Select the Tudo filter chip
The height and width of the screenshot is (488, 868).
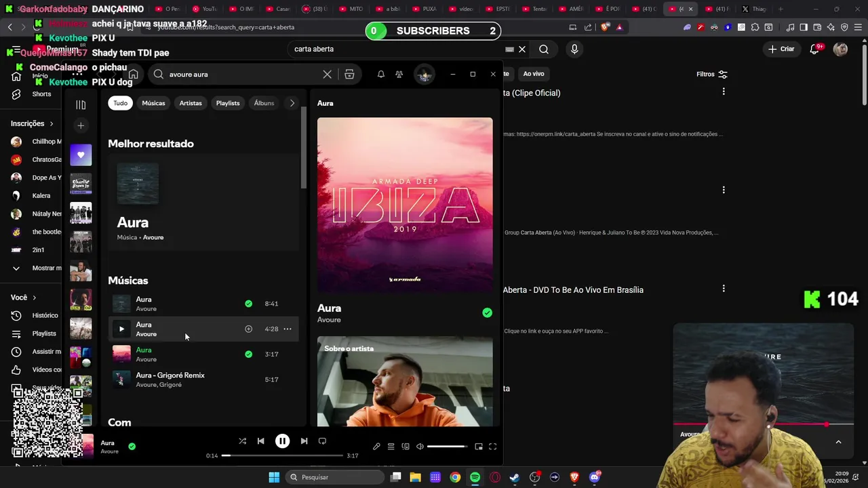click(120, 103)
